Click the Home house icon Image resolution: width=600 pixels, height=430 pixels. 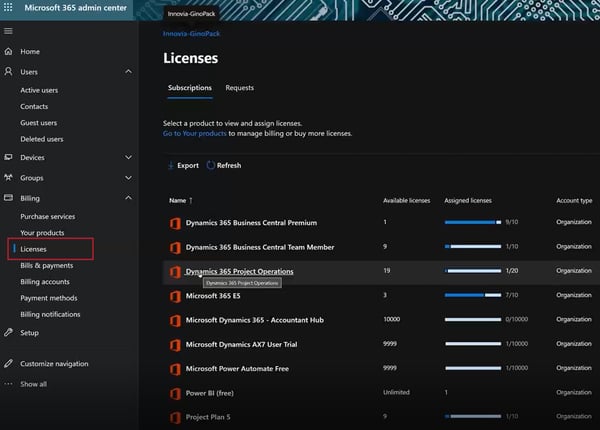8,51
